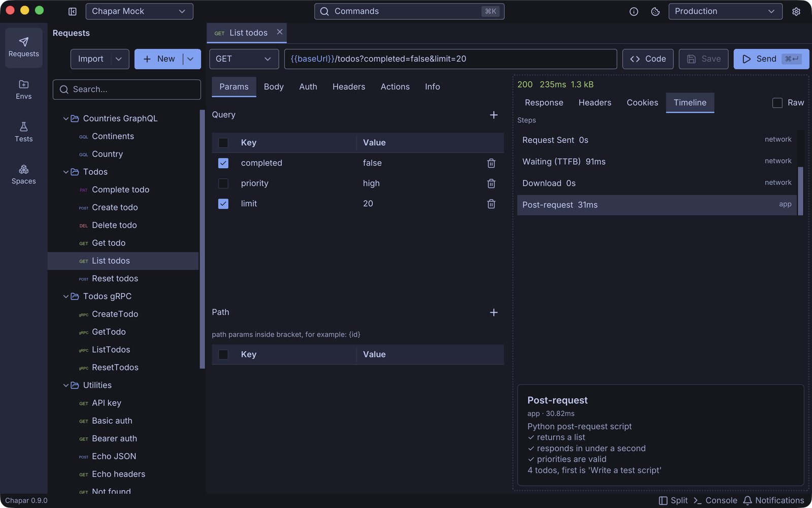812x508 pixels.
Task: Open the Requests sidebar section
Action: pyautogui.click(x=24, y=48)
